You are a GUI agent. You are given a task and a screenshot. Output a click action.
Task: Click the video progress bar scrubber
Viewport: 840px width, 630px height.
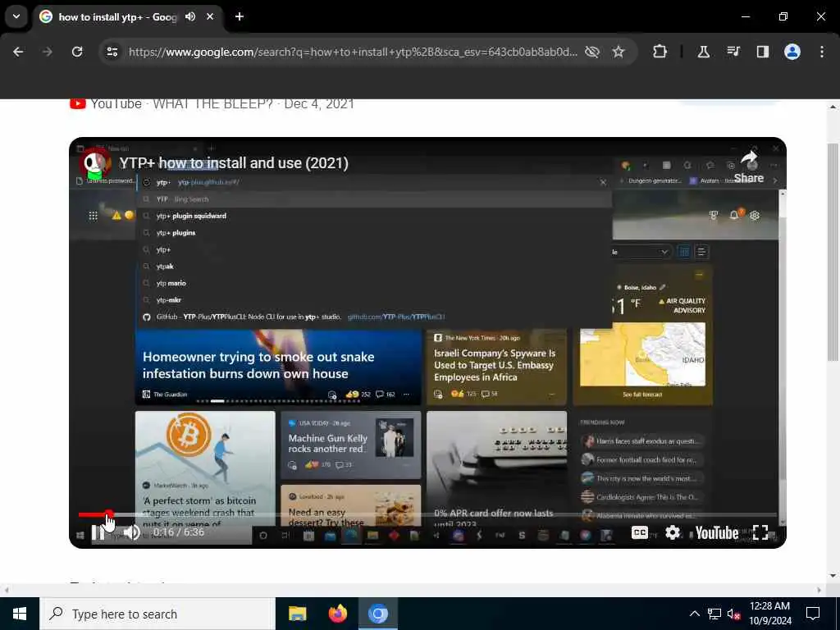tap(109, 515)
